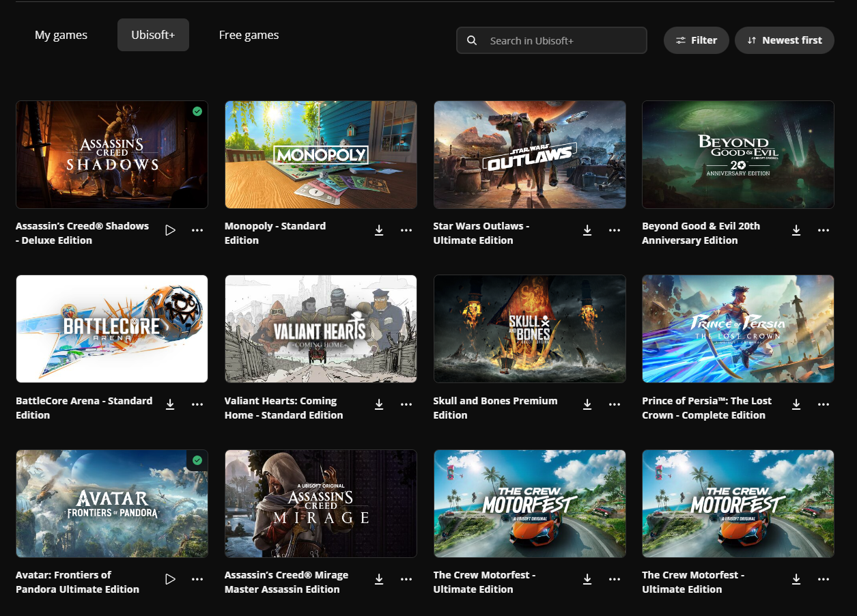Switch to the My games tab
This screenshot has height=616, width=857.
point(61,35)
